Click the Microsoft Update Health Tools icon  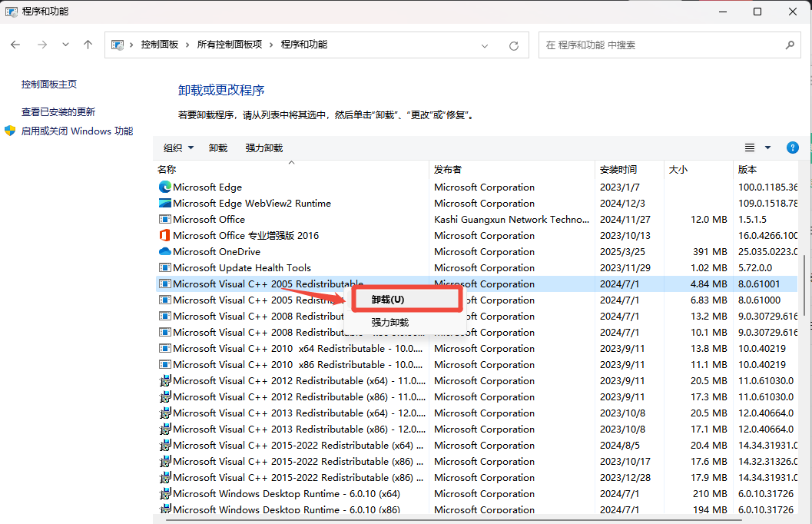(x=164, y=267)
